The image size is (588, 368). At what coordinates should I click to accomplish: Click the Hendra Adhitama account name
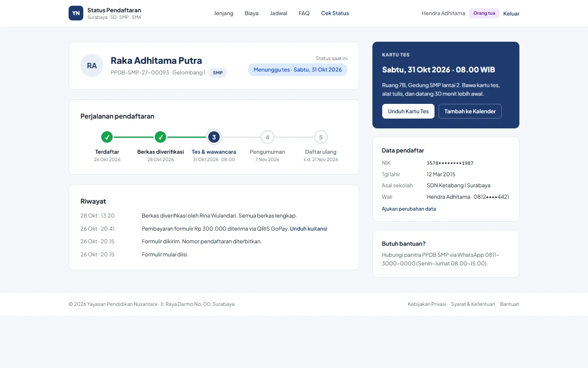(443, 13)
